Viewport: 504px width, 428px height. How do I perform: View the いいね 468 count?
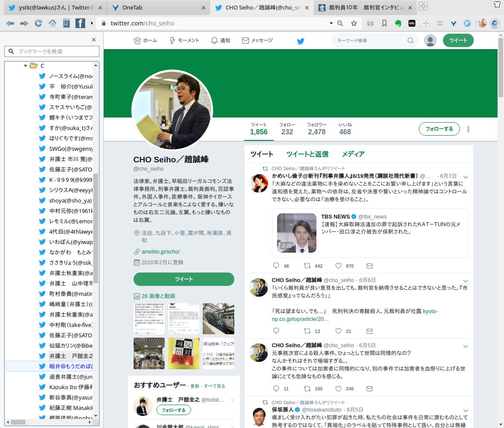[x=345, y=129]
